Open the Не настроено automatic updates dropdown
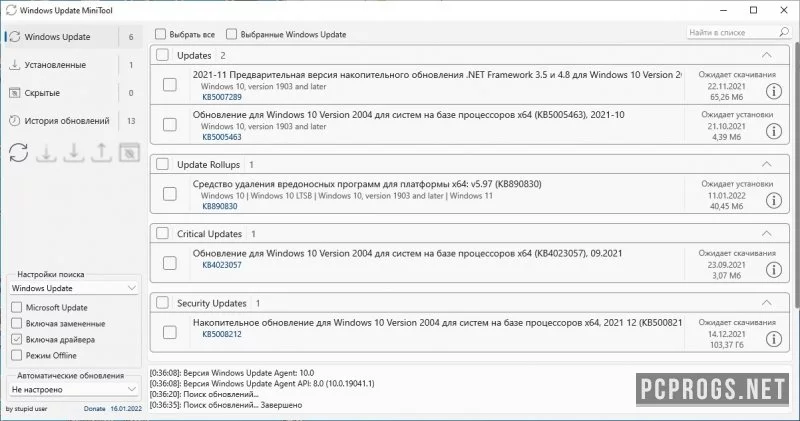 pos(74,389)
